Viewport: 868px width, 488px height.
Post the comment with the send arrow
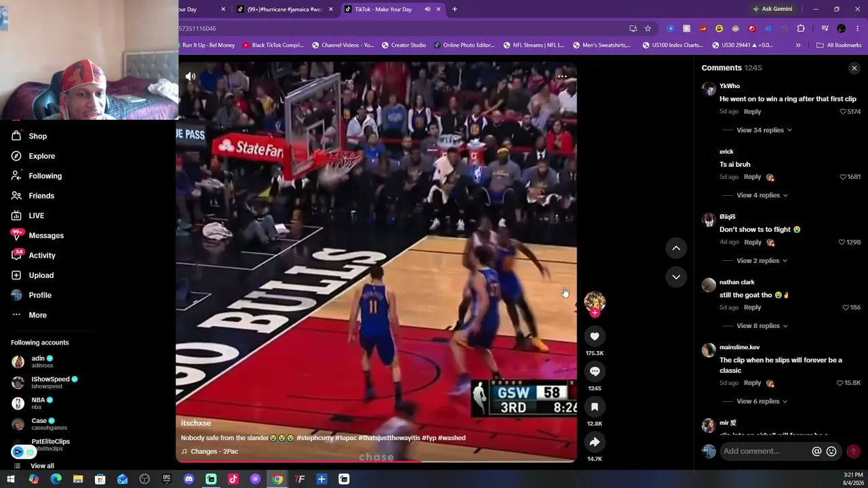point(853,451)
